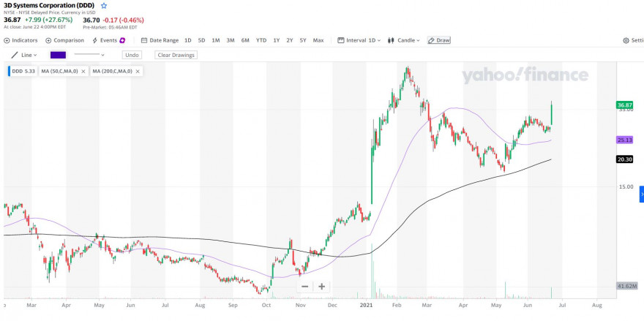Select the Max date range
Viewport: 644px width, 321px height.
coord(318,40)
